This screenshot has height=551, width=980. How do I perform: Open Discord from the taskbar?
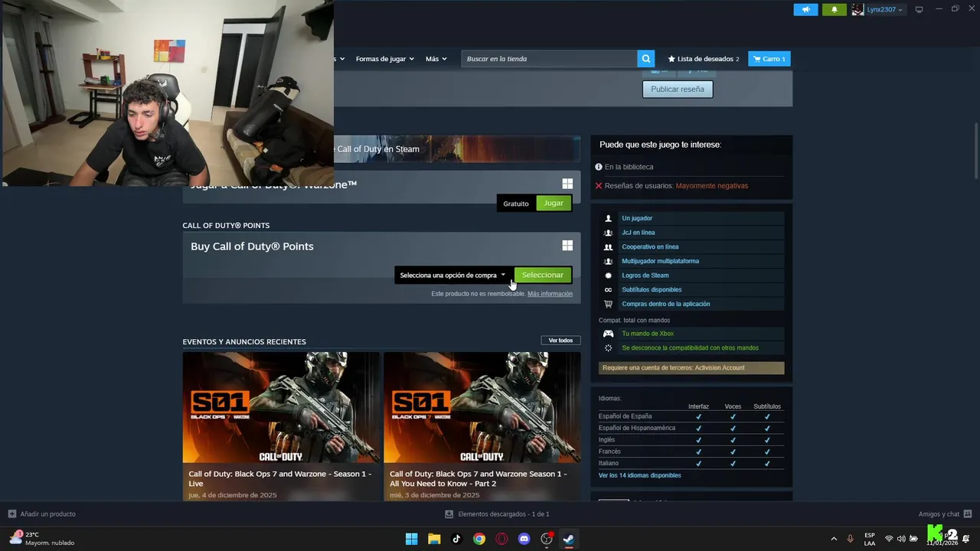click(524, 539)
